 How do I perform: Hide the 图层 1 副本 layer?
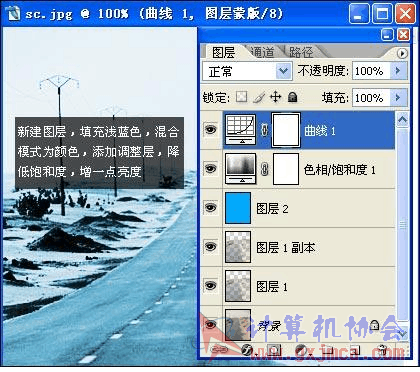click(x=211, y=247)
